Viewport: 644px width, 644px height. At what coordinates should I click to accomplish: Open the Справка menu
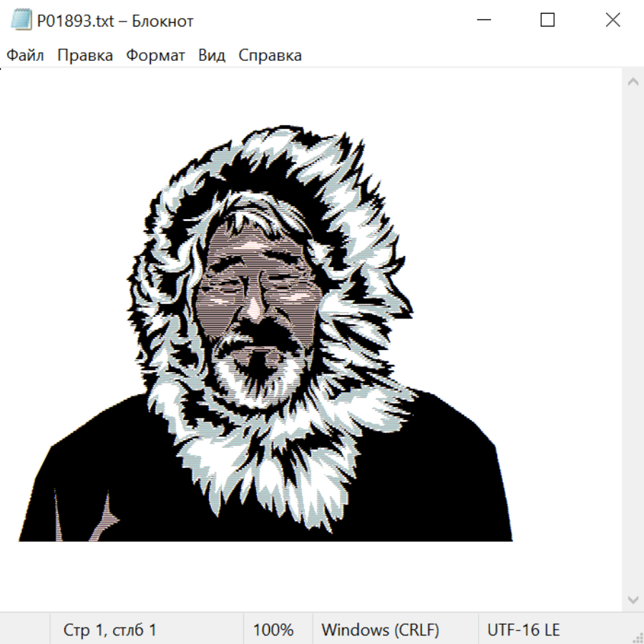click(x=270, y=56)
